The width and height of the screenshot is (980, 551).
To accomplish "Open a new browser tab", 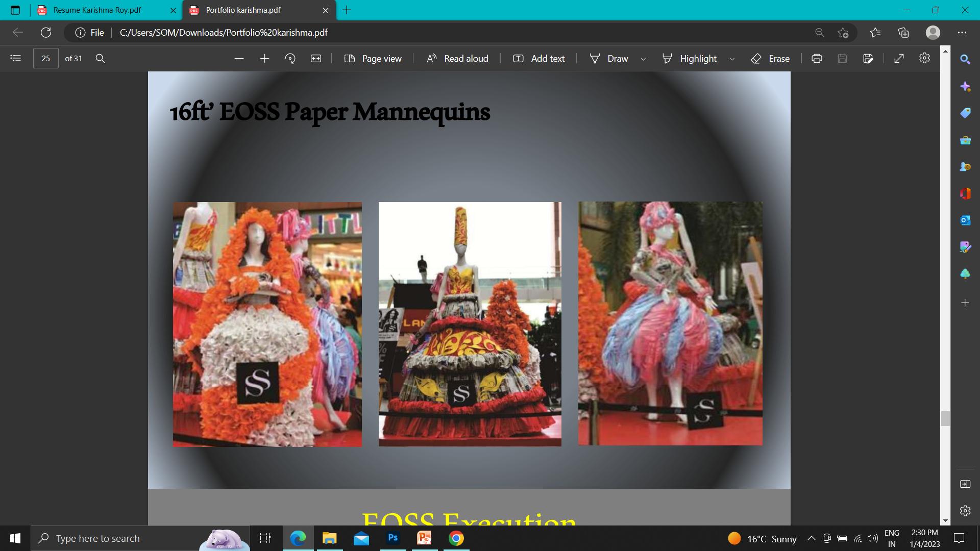I will (347, 10).
